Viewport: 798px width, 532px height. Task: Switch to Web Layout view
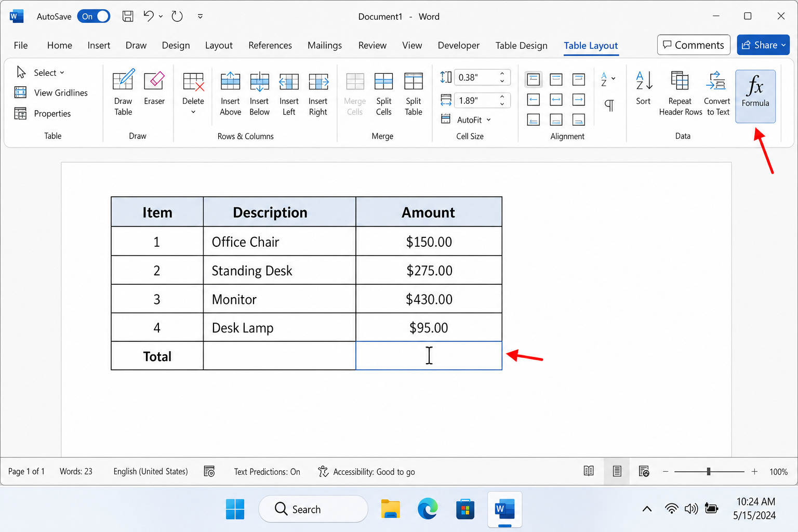pos(644,471)
